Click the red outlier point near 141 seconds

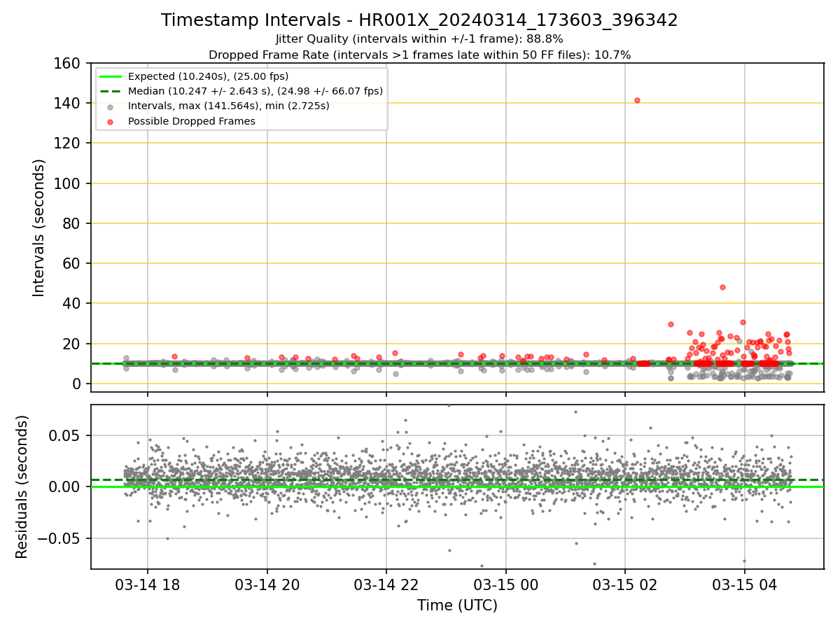[637, 100]
